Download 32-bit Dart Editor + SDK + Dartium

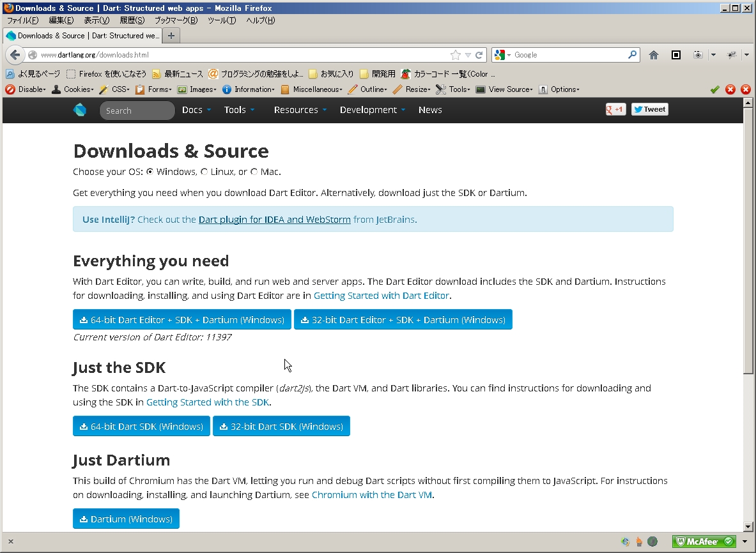(x=403, y=319)
